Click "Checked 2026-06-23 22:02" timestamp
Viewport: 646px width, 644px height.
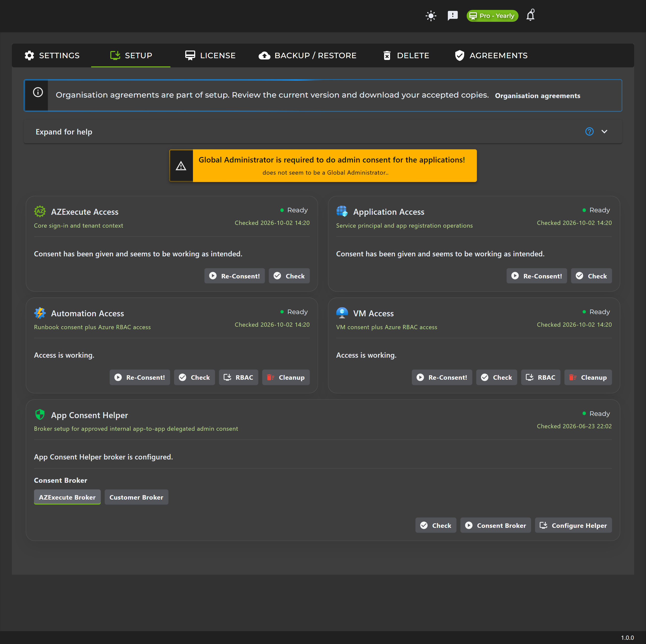(574, 426)
